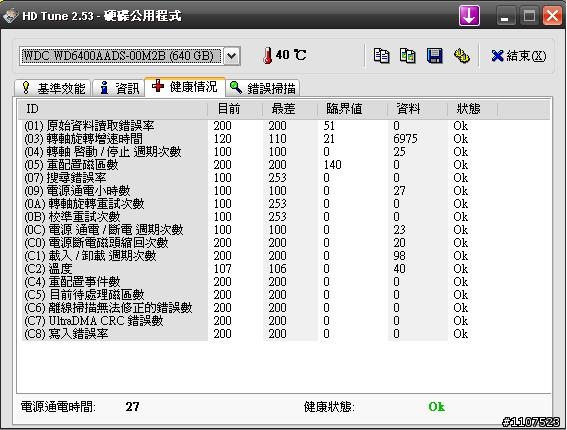Switch to the 基準效能 tab
The width and height of the screenshot is (567, 430).
coord(53,88)
